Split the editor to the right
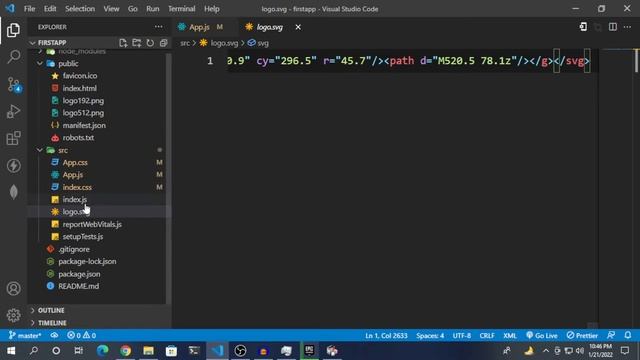This screenshot has height=360, width=640. pyautogui.click(x=613, y=27)
